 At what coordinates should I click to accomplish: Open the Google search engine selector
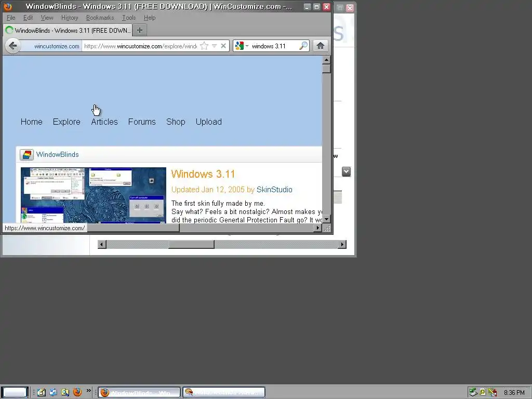point(242,46)
